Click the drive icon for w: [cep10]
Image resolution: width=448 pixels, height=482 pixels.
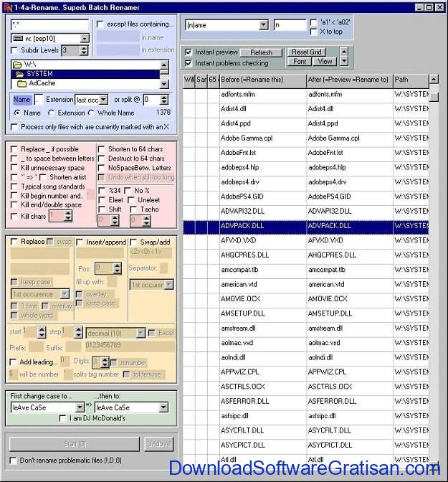(x=18, y=39)
